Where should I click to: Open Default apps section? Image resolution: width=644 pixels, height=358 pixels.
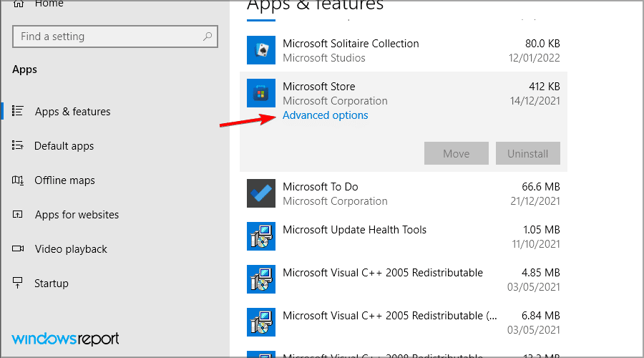(64, 146)
